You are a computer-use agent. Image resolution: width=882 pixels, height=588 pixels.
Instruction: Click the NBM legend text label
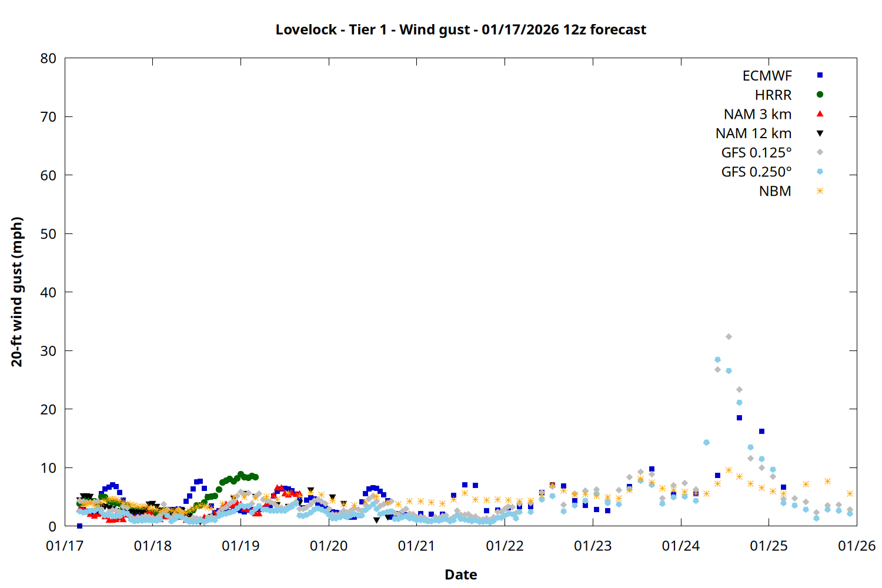(x=775, y=192)
